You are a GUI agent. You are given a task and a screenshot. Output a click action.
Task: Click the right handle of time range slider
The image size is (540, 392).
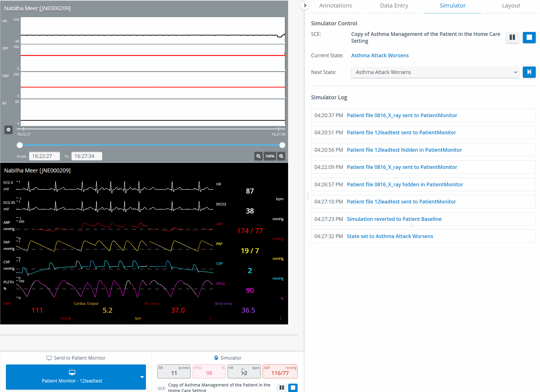282,145
